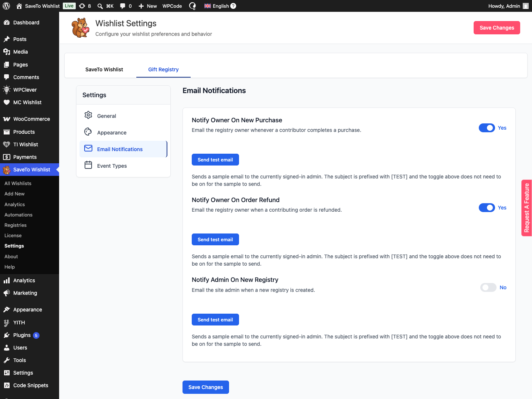Open General settings section
532x399 pixels.
[x=123, y=116]
